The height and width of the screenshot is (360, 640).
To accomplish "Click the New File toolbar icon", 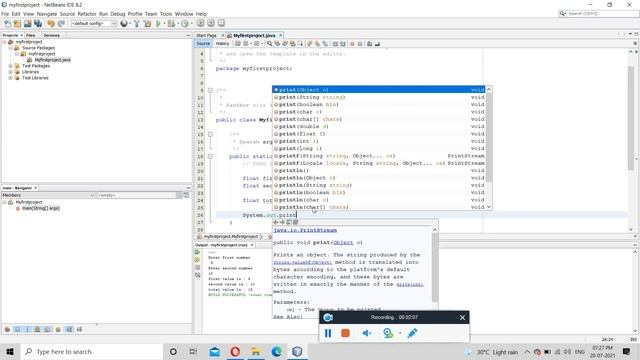I will [x=7, y=24].
